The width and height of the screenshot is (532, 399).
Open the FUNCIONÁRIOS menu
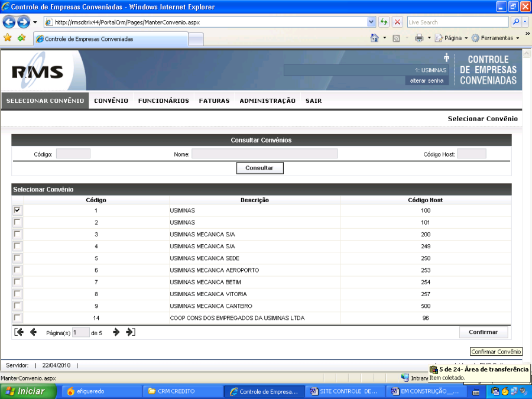point(164,100)
